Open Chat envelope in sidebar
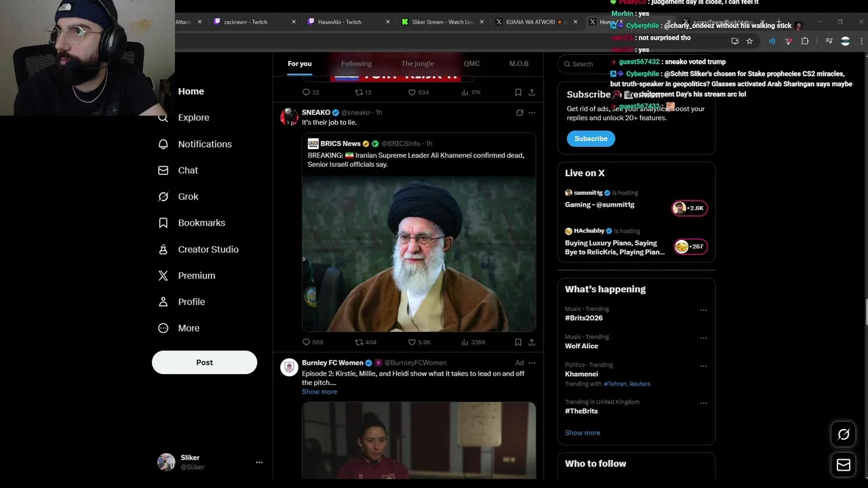This screenshot has height=488, width=868. [178, 170]
